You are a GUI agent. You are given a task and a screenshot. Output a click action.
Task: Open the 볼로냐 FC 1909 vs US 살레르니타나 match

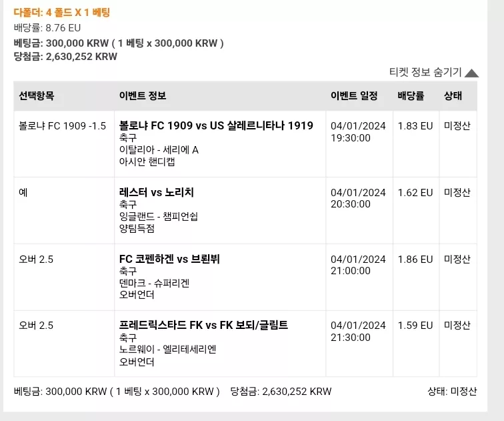point(216,125)
